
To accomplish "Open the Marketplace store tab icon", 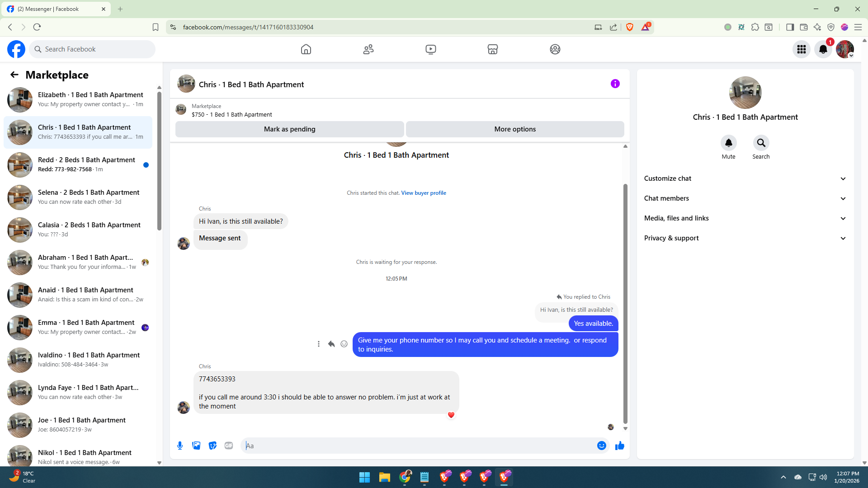I will 493,49.
